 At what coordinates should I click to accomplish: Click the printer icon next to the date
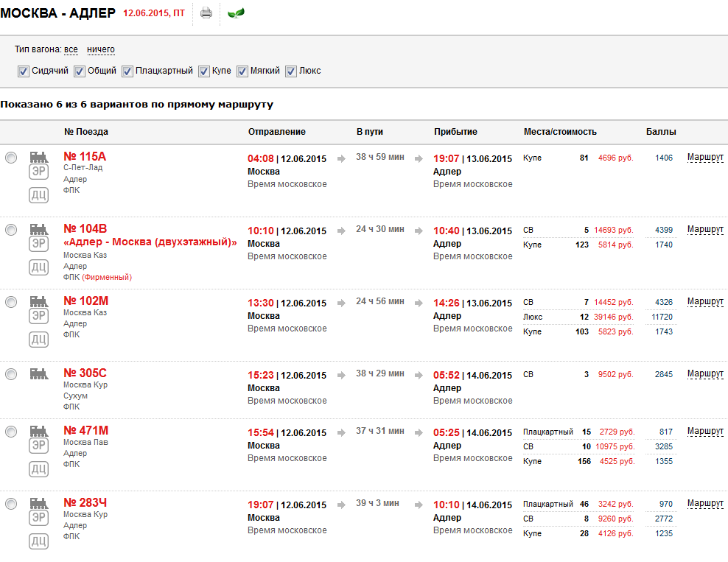(206, 13)
